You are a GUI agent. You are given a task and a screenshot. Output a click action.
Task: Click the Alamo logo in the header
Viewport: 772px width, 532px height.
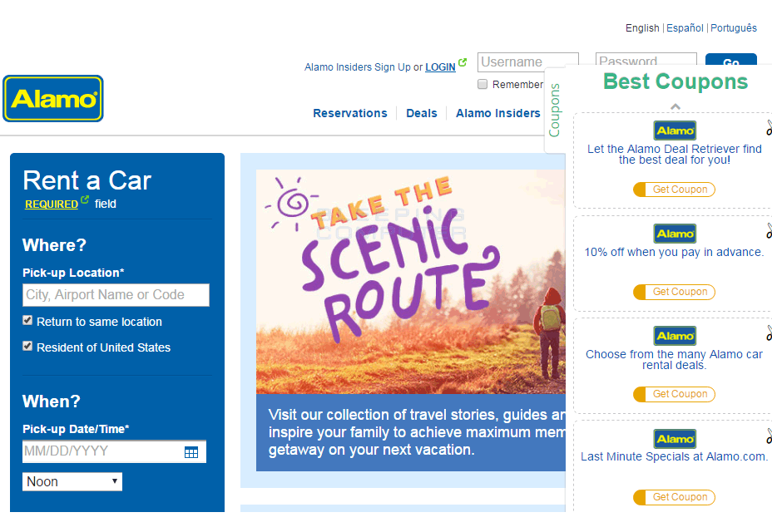[x=53, y=99]
